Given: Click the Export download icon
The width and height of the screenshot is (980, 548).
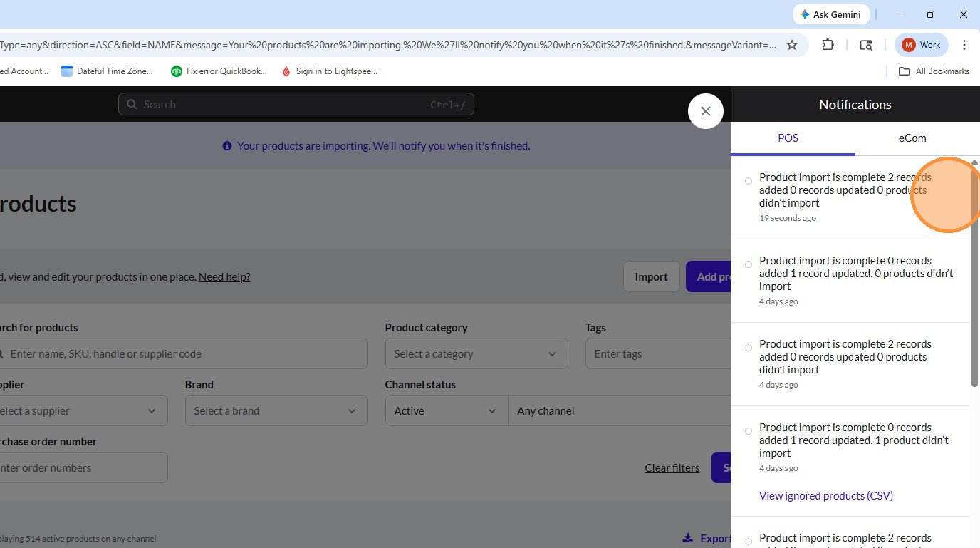Looking at the screenshot, I should [x=687, y=538].
